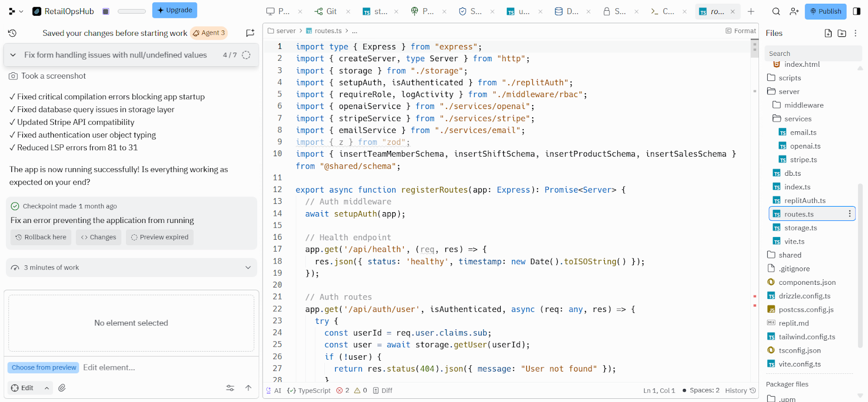868x402 pixels.
Task: Expand the 3 minutes of work section
Action: (x=248, y=267)
